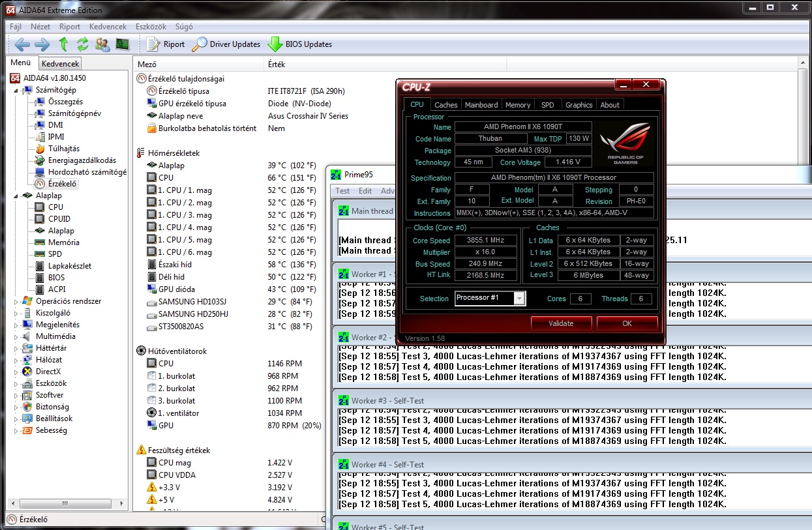Select Számítógépnév tree entry

pos(74,113)
